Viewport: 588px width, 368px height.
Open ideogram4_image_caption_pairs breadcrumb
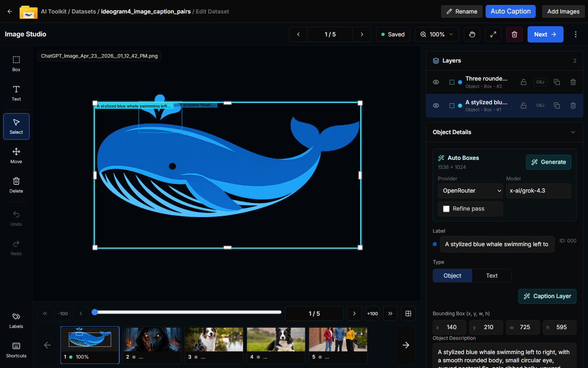click(x=146, y=11)
